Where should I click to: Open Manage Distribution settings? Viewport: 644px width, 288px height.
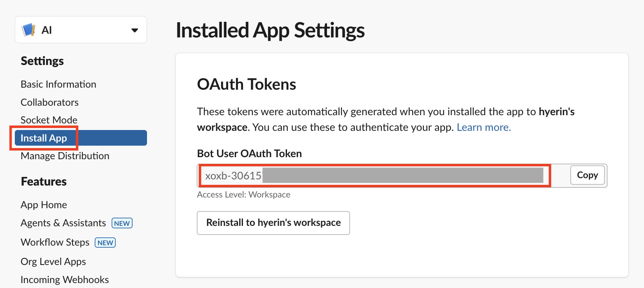(65, 156)
